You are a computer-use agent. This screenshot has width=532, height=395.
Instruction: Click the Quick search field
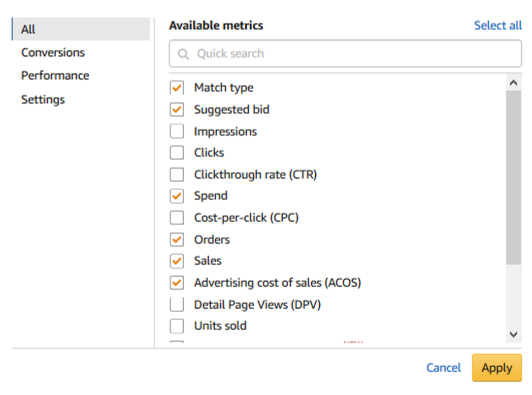point(345,54)
